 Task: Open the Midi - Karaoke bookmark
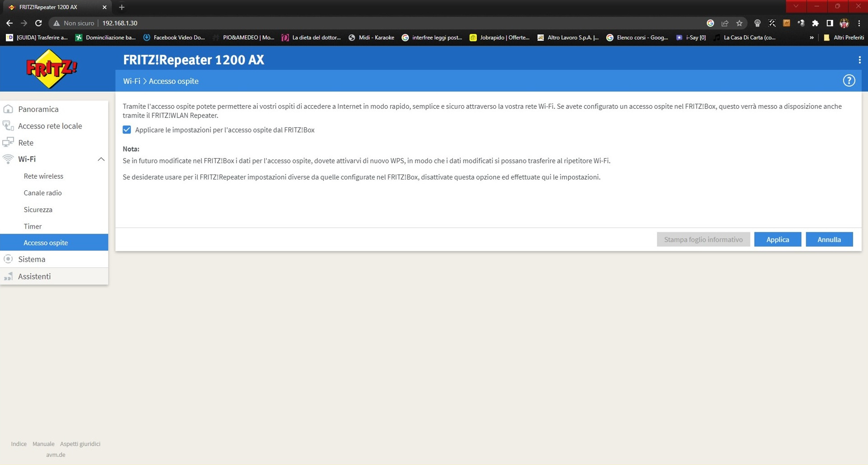pos(371,37)
